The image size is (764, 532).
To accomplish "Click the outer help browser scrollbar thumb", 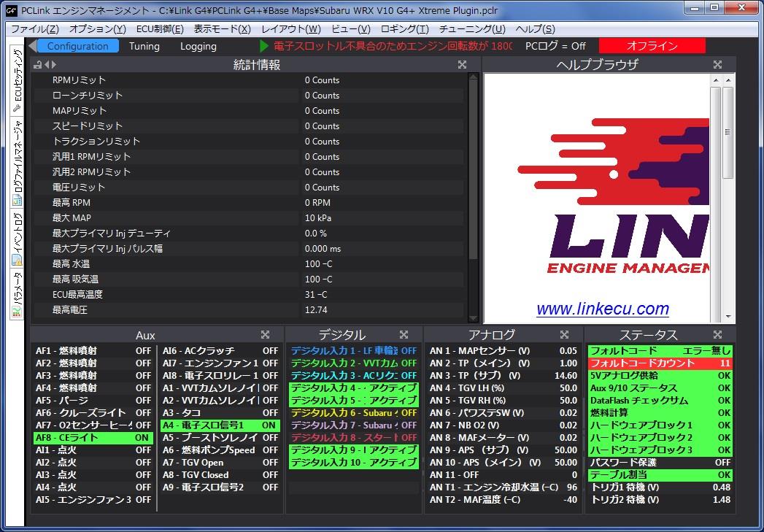I will click(728, 133).
